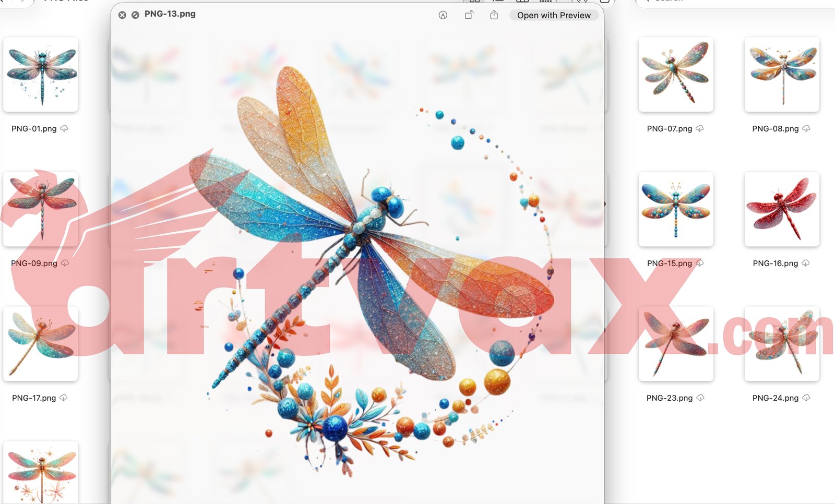The width and height of the screenshot is (835, 504).
Task: Click the Share icon in preview toolbar
Action: coord(494,15)
